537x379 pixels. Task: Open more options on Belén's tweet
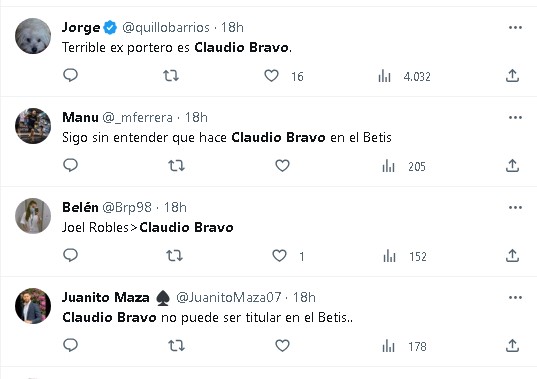click(515, 207)
